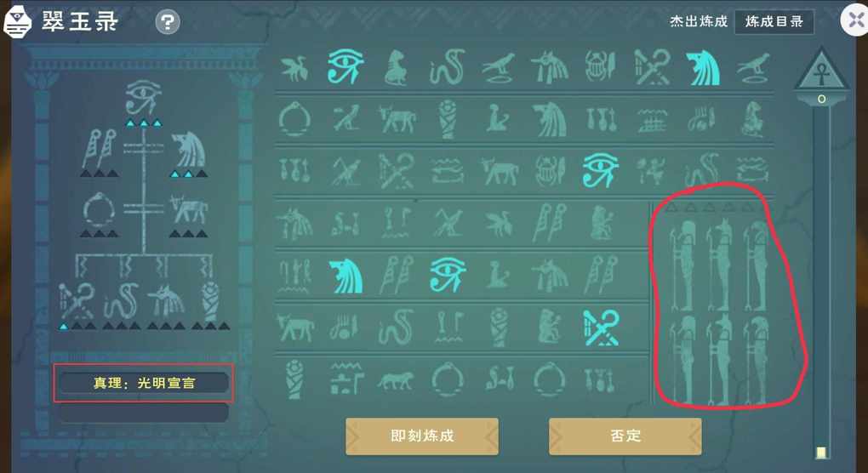The width and height of the screenshot is (868, 473).
Task: Select the reed field glyph in the grid
Action: 652,119
